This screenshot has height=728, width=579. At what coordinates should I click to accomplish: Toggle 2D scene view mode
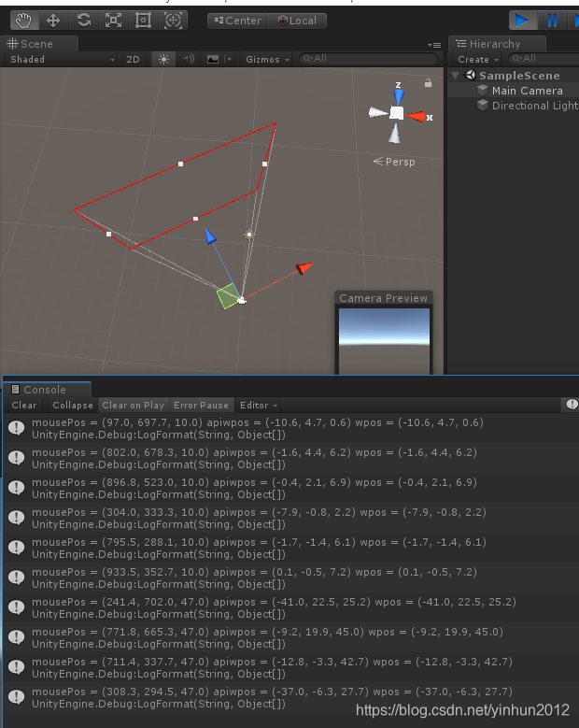(134, 60)
